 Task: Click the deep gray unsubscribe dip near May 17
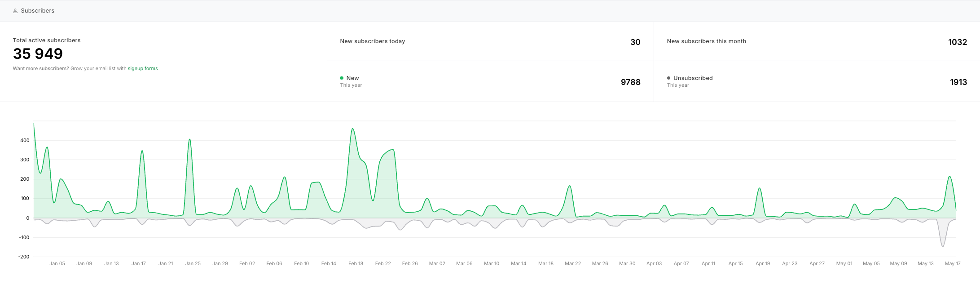(942, 246)
